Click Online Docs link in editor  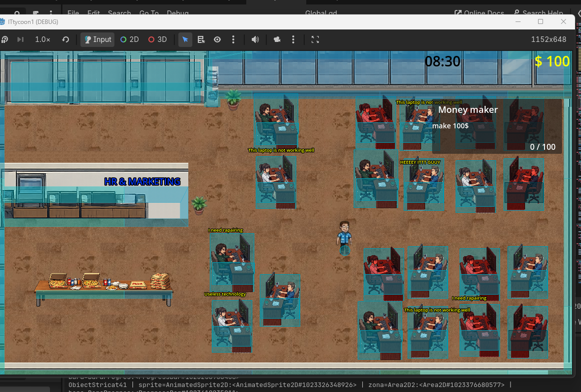(479, 13)
